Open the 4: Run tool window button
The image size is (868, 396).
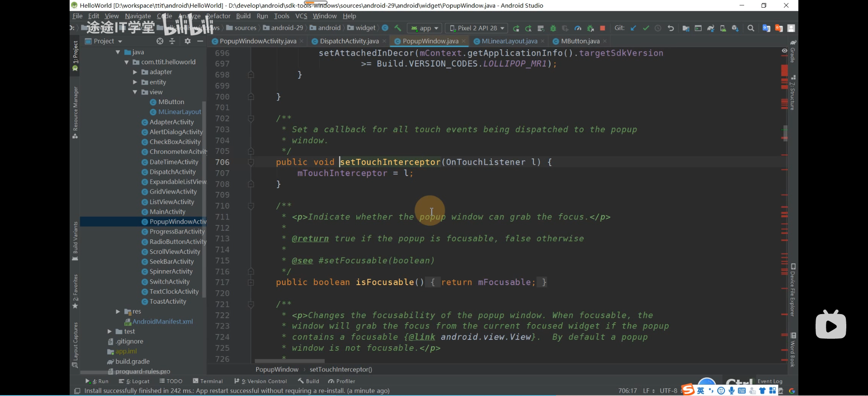97,381
